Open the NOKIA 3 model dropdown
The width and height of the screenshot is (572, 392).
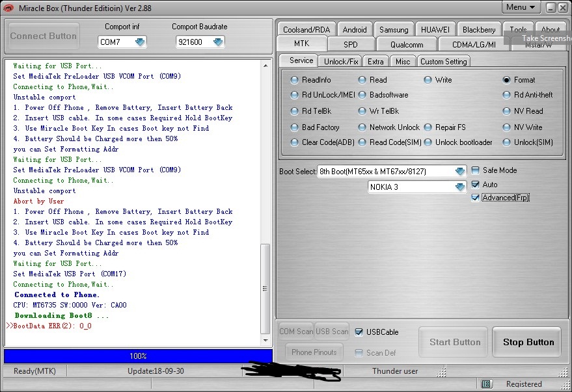[x=459, y=187]
